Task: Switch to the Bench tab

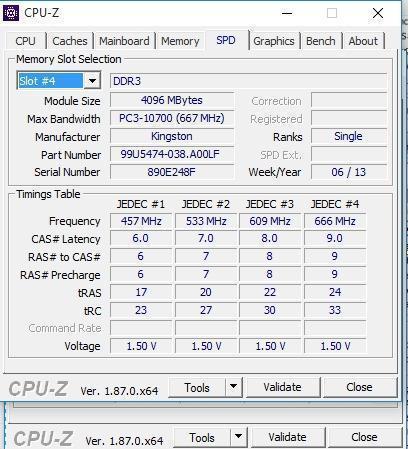Action: pos(321,41)
